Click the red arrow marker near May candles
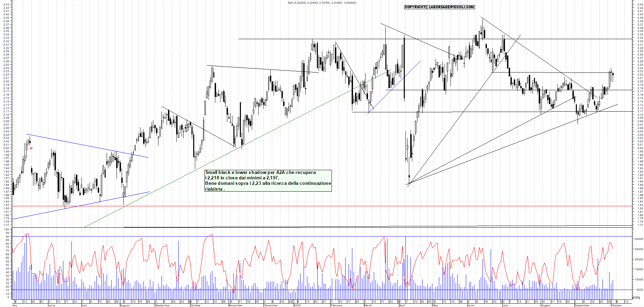The image size is (644, 307). point(31,148)
